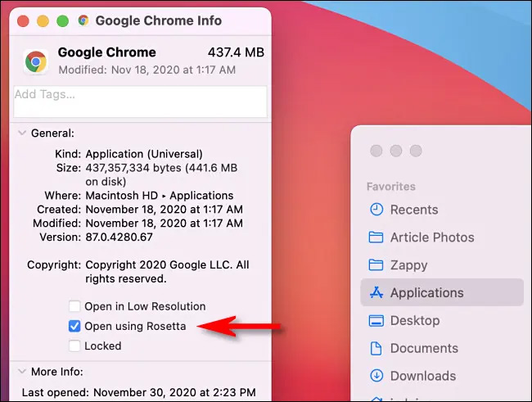
Task: Click the Recents clock icon in Finder sidebar
Action: (x=376, y=210)
